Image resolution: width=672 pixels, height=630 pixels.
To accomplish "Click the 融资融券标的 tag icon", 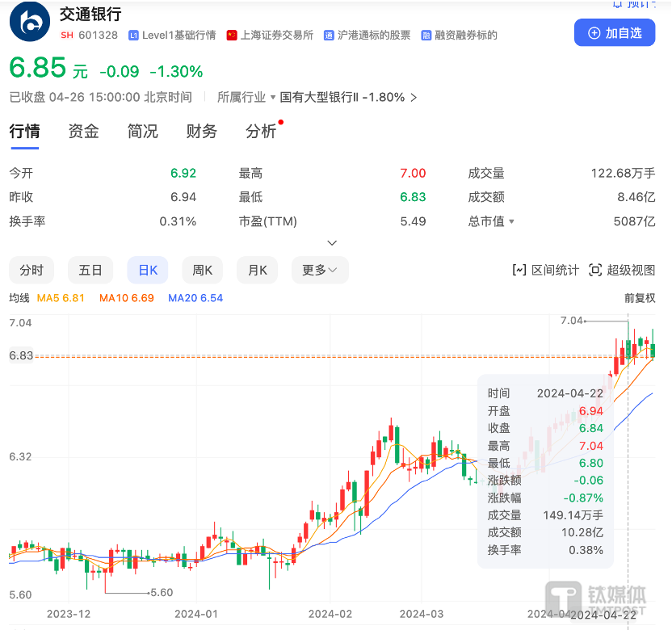I will click(426, 36).
